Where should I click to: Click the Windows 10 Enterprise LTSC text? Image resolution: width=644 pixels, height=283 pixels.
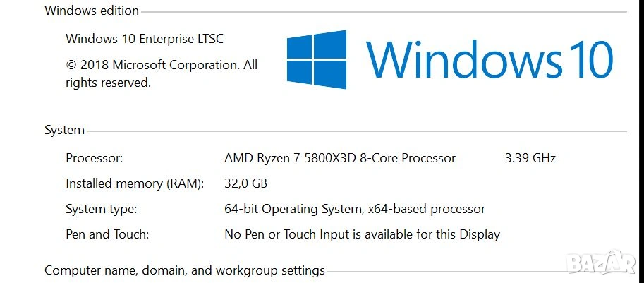[145, 39]
